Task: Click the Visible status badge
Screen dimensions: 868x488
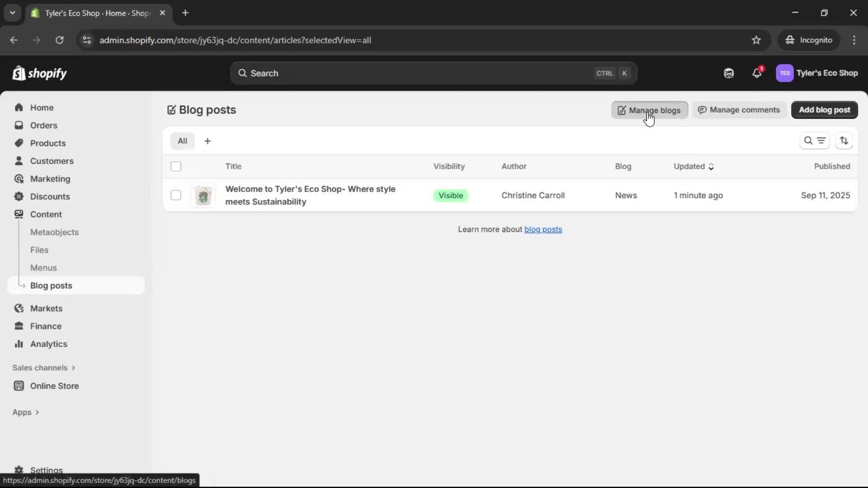Action: coord(450,195)
